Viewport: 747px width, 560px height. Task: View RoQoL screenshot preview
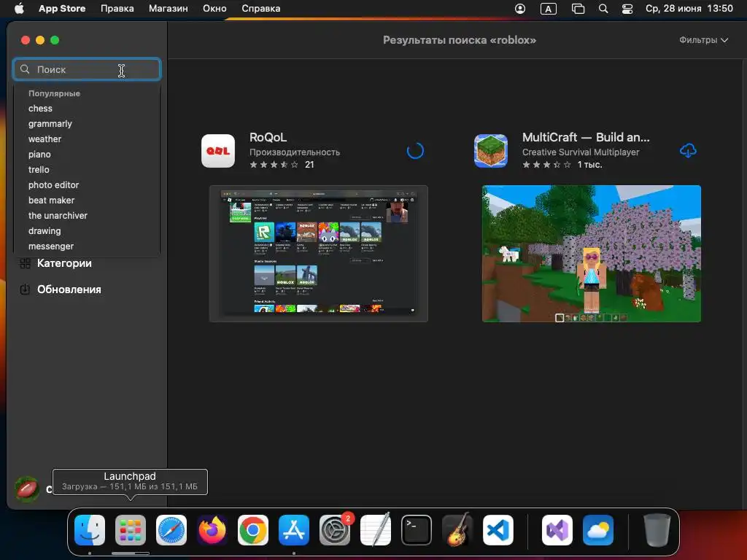pyautogui.click(x=319, y=254)
